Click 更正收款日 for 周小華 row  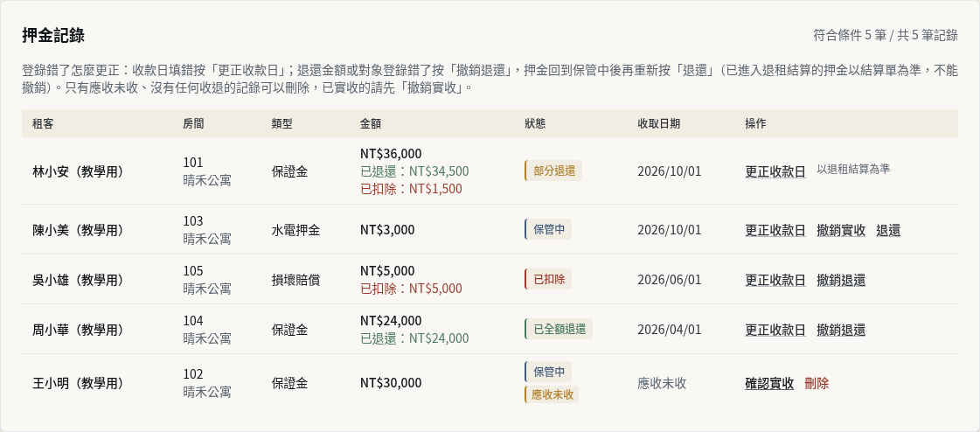click(x=775, y=330)
